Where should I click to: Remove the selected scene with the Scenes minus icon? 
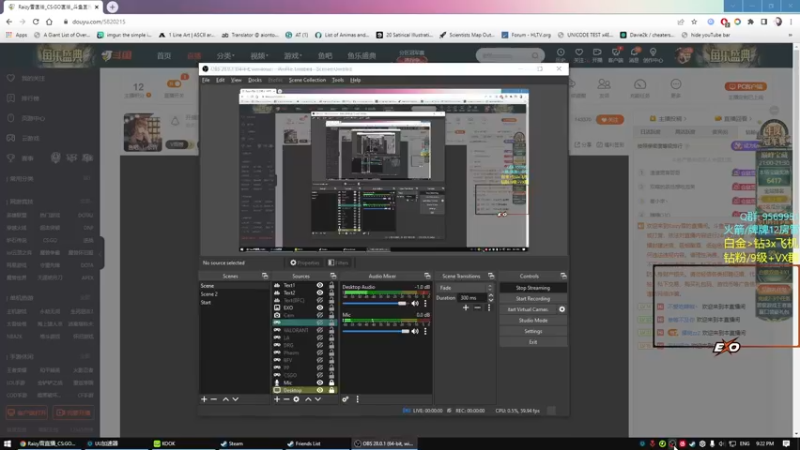[214, 399]
